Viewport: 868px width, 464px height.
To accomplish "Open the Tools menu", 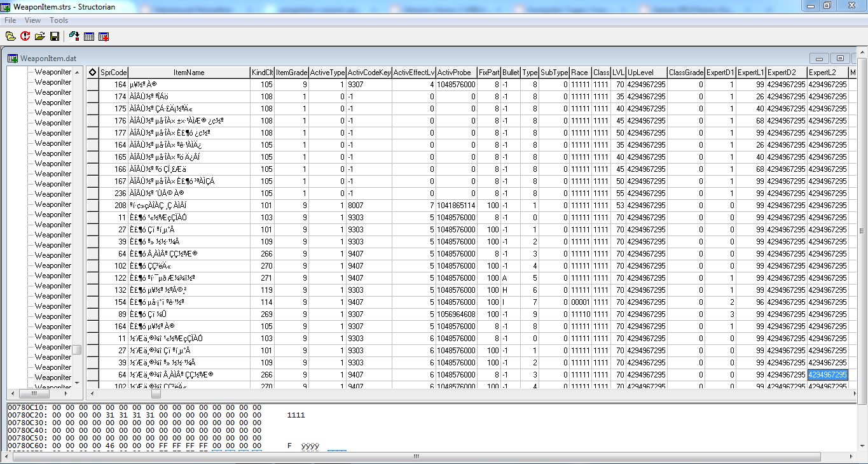I will click(x=59, y=20).
